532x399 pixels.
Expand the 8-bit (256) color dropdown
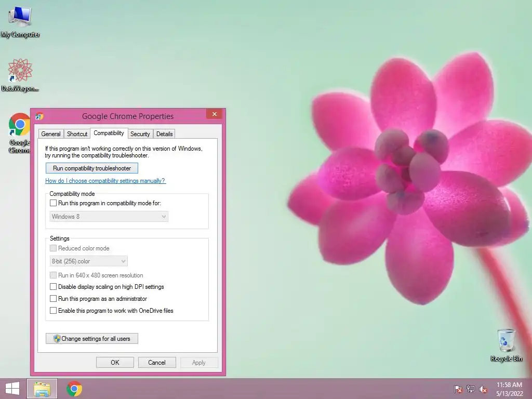[88, 261]
